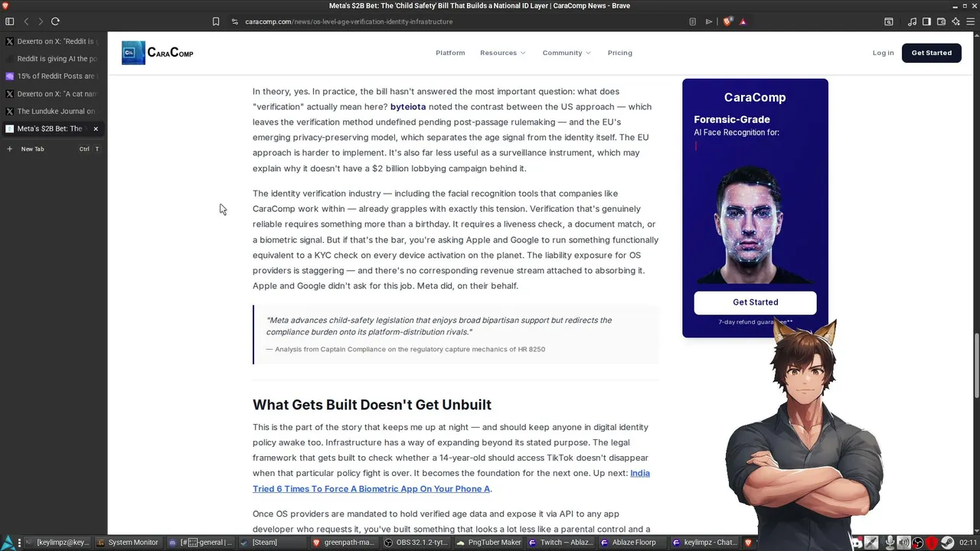Click the header Get Started button
The height and width of the screenshot is (551, 980).
pyautogui.click(x=932, y=53)
